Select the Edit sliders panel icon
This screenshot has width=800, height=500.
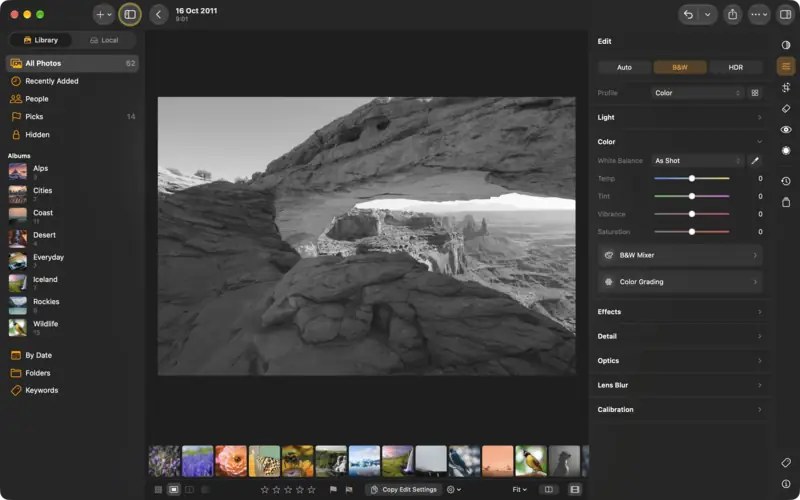[786, 66]
